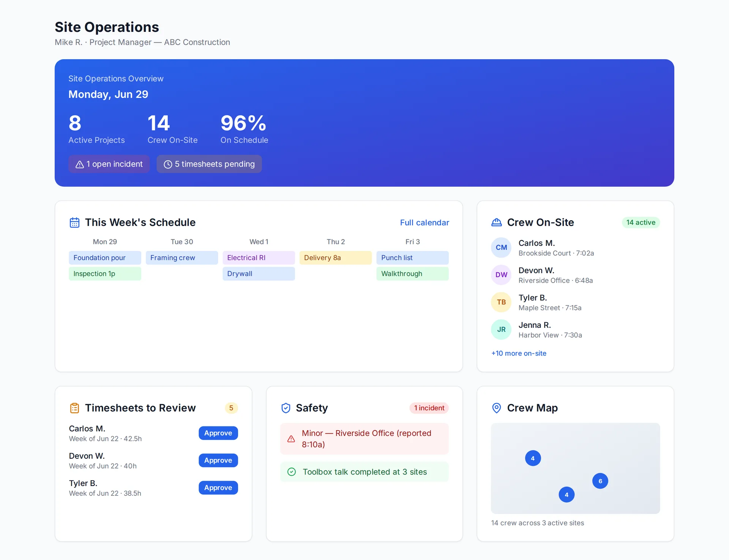Click Riverside Office · 6:48a entry
The image size is (729, 560).
click(555, 280)
